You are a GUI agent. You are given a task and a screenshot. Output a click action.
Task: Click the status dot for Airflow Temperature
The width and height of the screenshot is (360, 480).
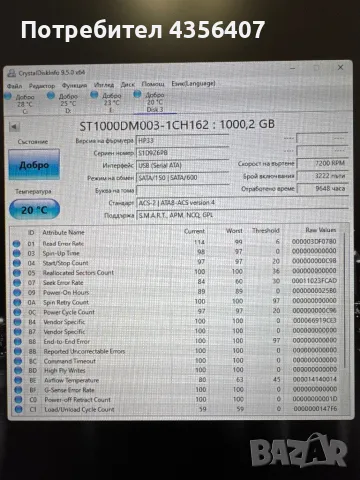18,380
